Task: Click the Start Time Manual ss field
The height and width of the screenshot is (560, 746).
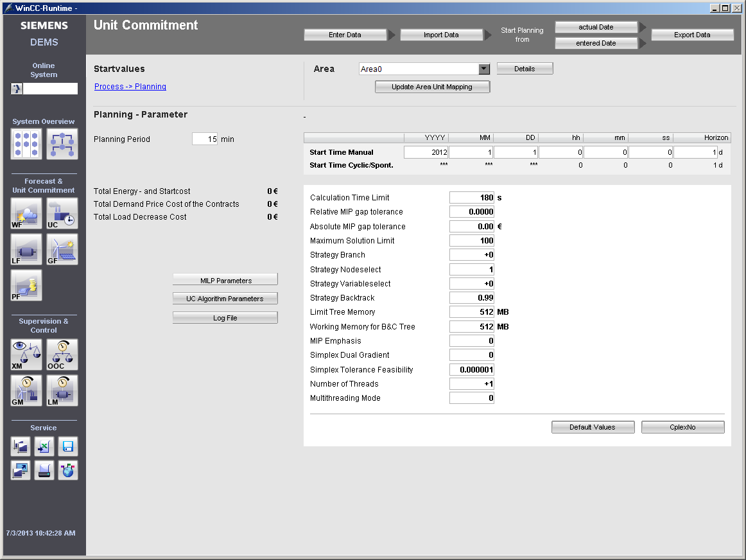Action: tap(651, 152)
